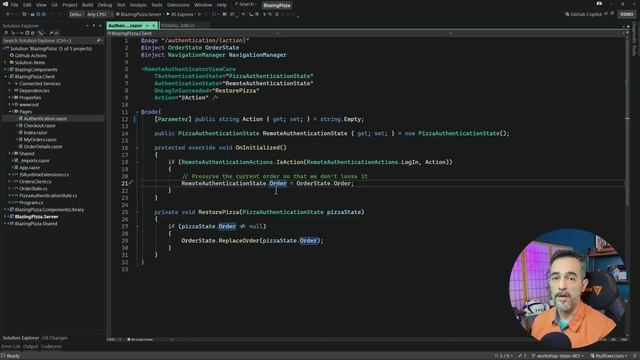Select App.razor file
The height and width of the screenshot is (360, 640).
(29, 167)
